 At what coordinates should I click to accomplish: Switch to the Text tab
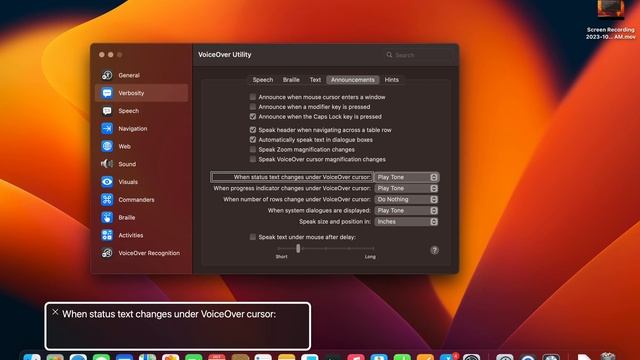(x=315, y=80)
